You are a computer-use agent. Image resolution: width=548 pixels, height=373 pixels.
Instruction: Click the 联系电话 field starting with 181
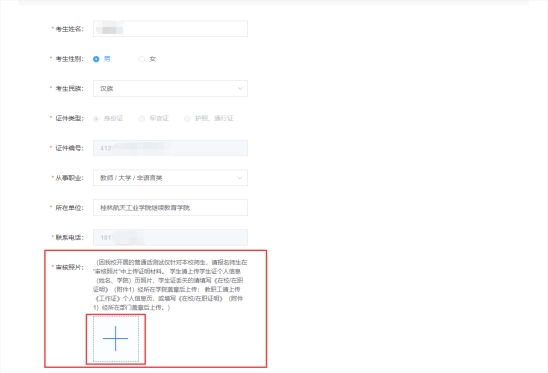pos(171,238)
